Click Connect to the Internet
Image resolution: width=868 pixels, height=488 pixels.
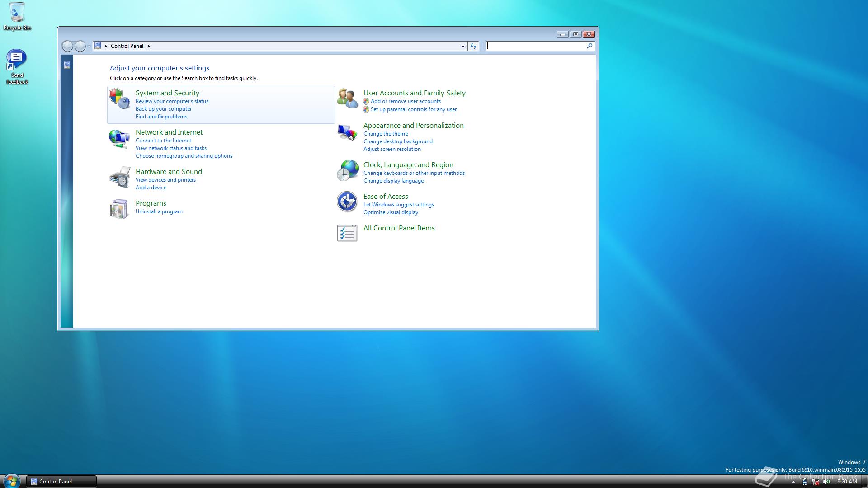(163, 141)
